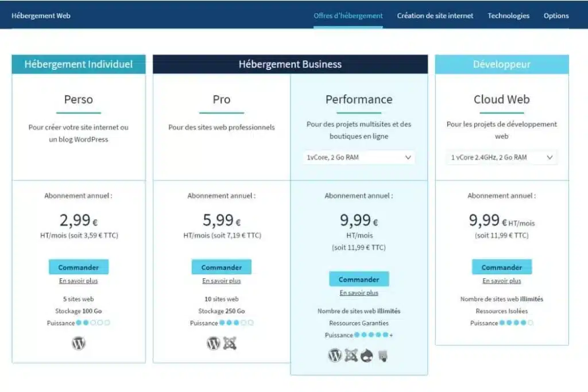Click the Perso plan title

[x=78, y=99]
